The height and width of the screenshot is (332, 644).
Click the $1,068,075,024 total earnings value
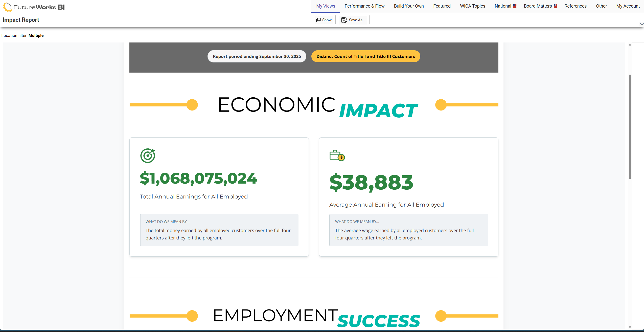198,178
